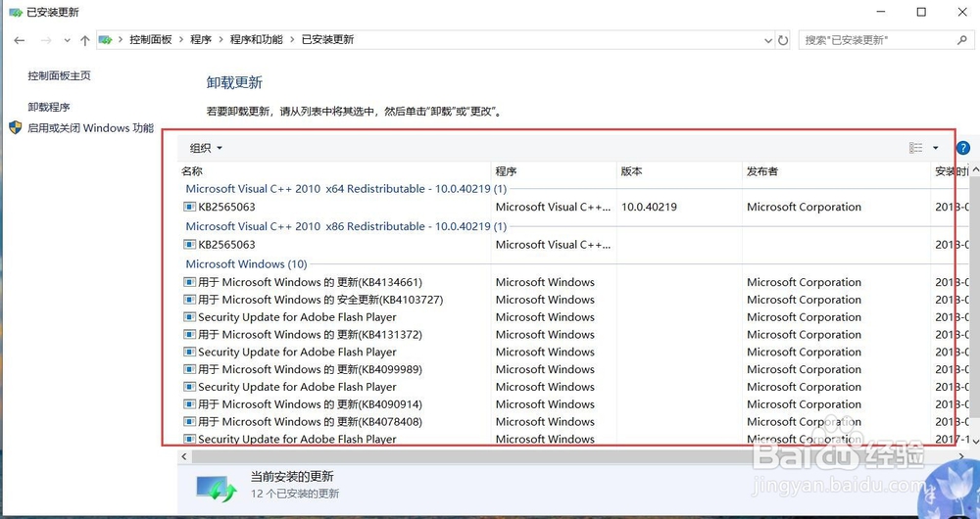Select KB2565063 under x86 Redistributable

(227, 244)
